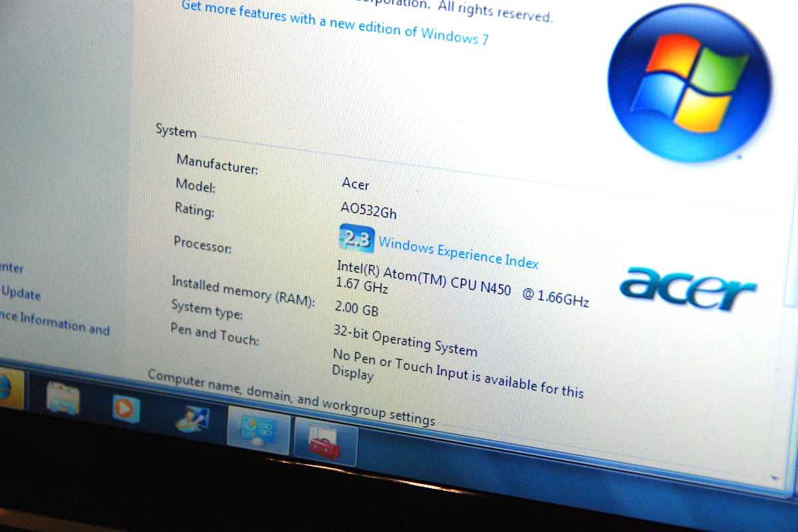The image size is (798, 532).
Task: Open Performance Information and Tools sidebar link
Action: (55, 323)
